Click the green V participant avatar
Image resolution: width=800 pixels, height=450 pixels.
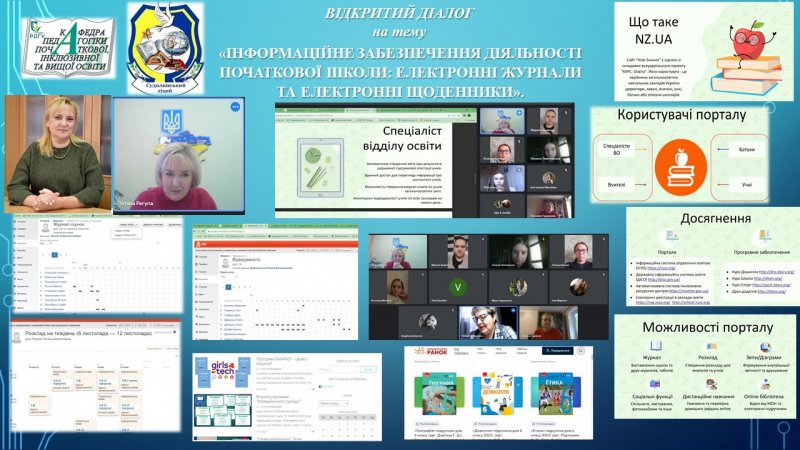458,287
